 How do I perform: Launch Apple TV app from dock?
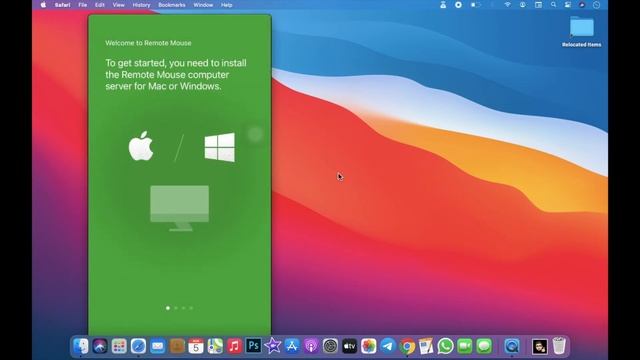pos(349,346)
